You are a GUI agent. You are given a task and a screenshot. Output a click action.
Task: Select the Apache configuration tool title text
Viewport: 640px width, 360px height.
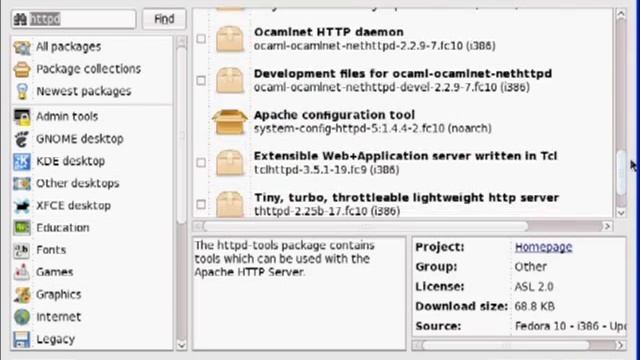pyautogui.click(x=334, y=115)
